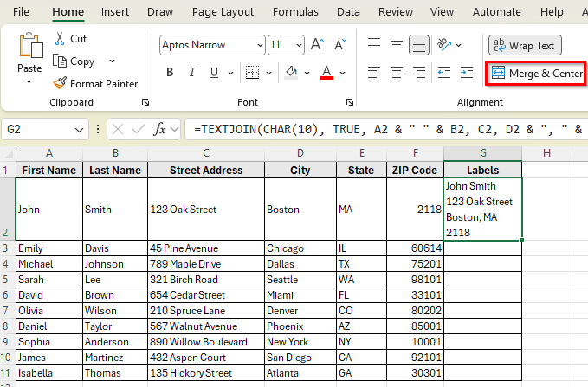
Task: Click the Cut scissors icon
Action: click(x=60, y=39)
